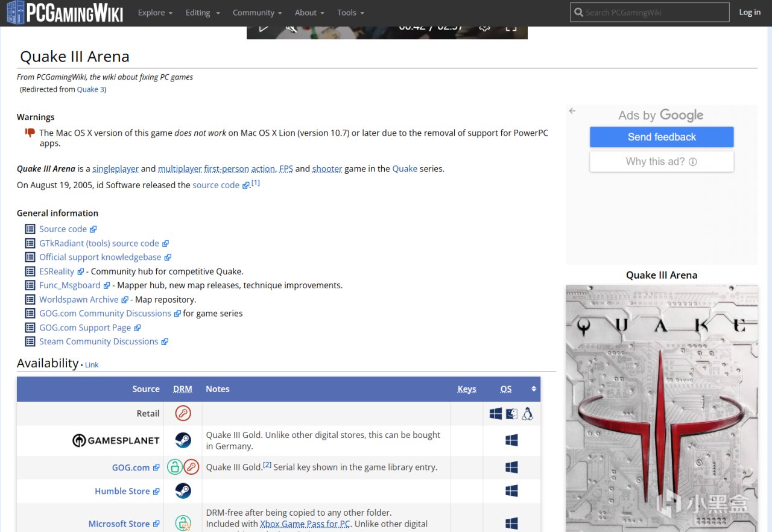Open the shooter link in the intro

point(327,169)
